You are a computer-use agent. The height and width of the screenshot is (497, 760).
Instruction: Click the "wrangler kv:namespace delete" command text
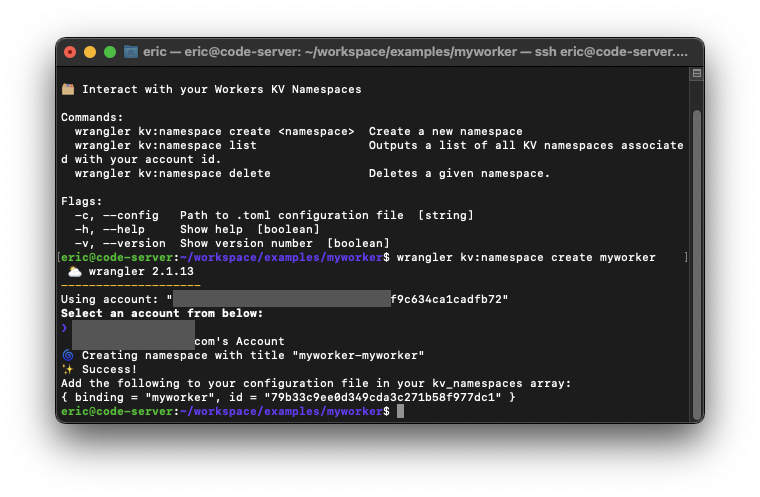point(172,173)
